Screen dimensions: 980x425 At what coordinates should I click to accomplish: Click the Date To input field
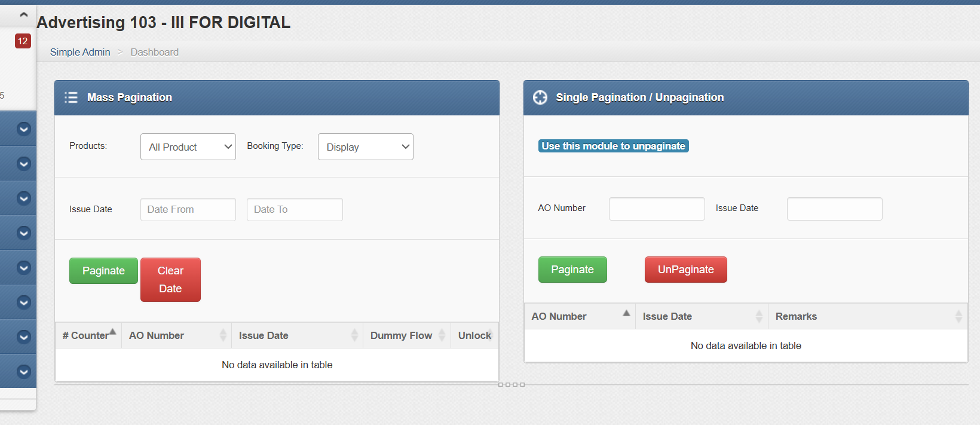(x=294, y=209)
